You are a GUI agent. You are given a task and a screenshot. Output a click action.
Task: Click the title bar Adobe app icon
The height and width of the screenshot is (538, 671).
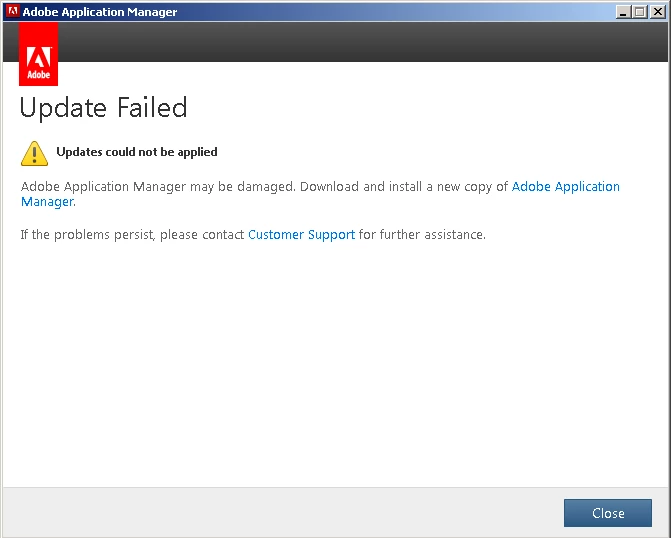[x=12, y=11]
